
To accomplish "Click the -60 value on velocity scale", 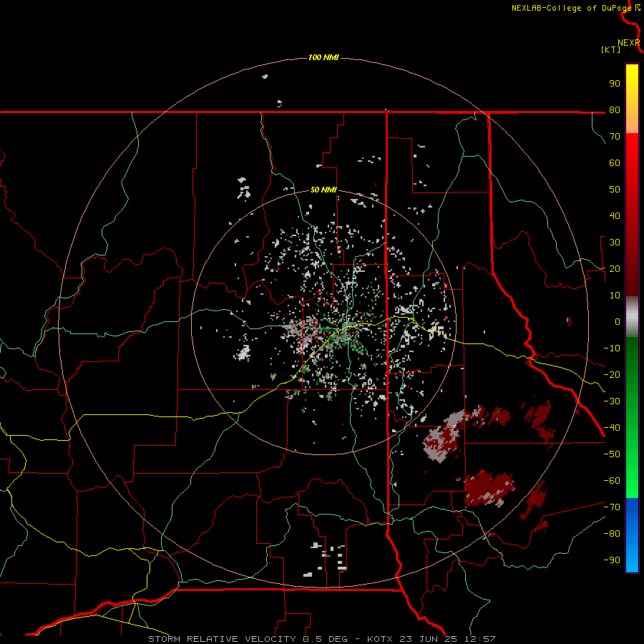I will pyautogui.click(x=612, y=481).
